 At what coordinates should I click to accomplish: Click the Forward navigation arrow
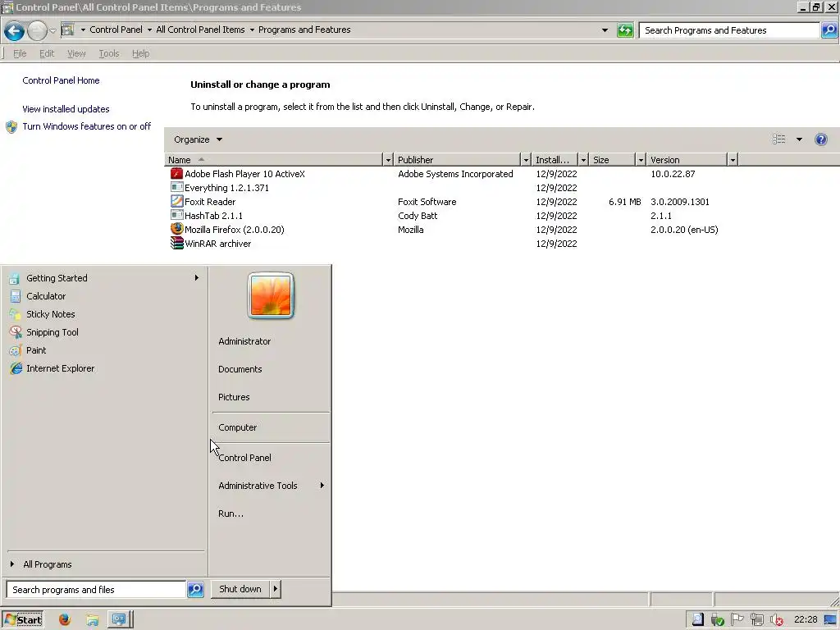[37, 30]
